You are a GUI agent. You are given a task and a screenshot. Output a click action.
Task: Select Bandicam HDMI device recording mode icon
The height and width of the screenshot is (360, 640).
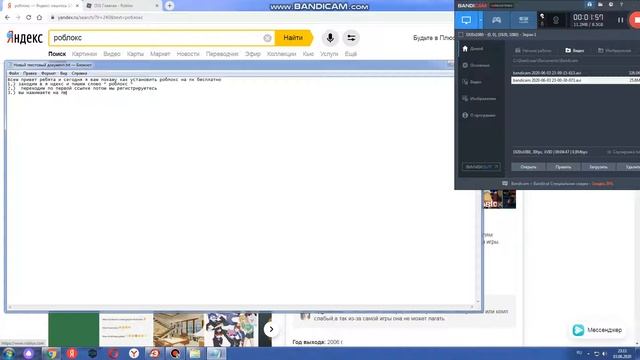point(523,20)
